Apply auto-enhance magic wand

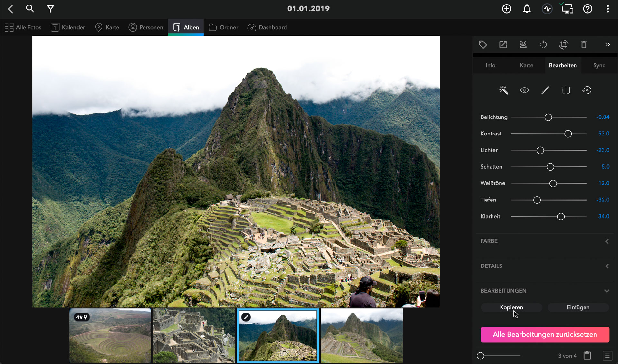tap(503, 90)
